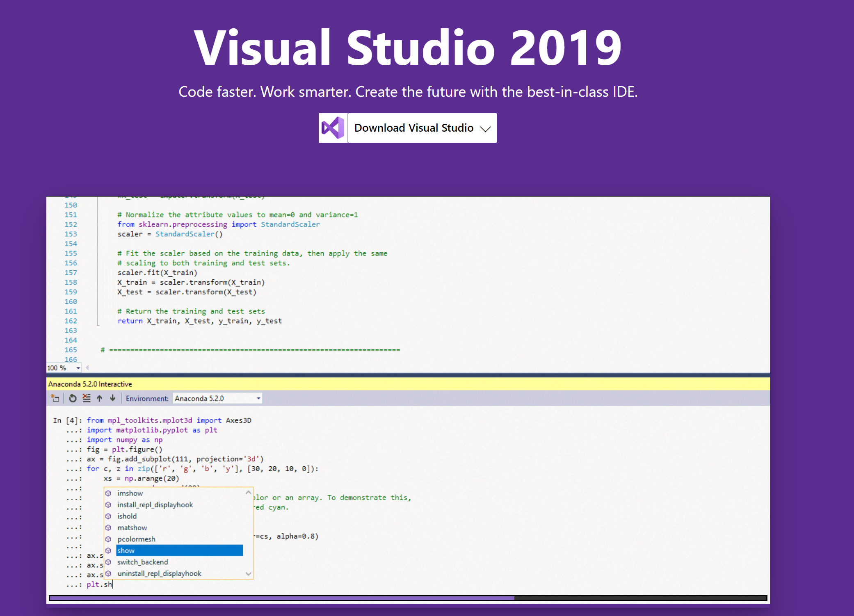
Task: Click the 'X_train = scaler.transform(X_train)' line
Action: click(191, 283)
